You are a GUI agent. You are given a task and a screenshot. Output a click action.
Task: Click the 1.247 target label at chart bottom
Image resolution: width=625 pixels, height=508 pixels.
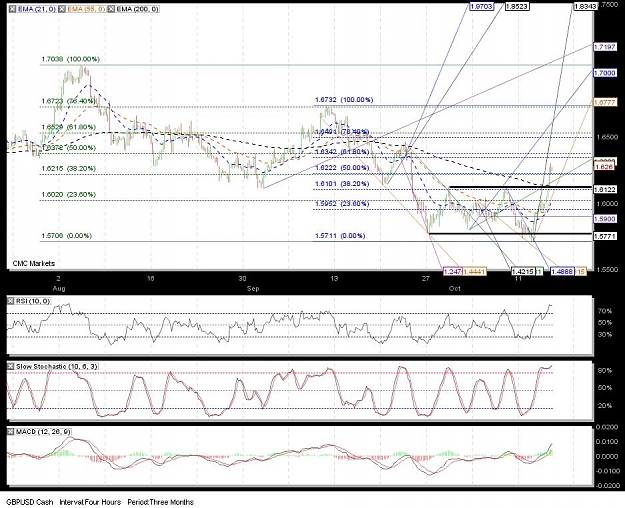(452, 272)
